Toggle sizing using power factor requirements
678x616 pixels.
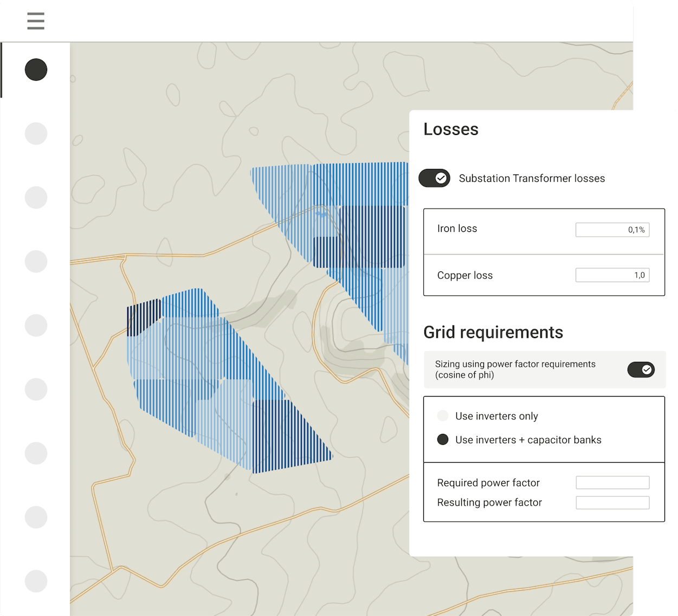tap(641, 369)
